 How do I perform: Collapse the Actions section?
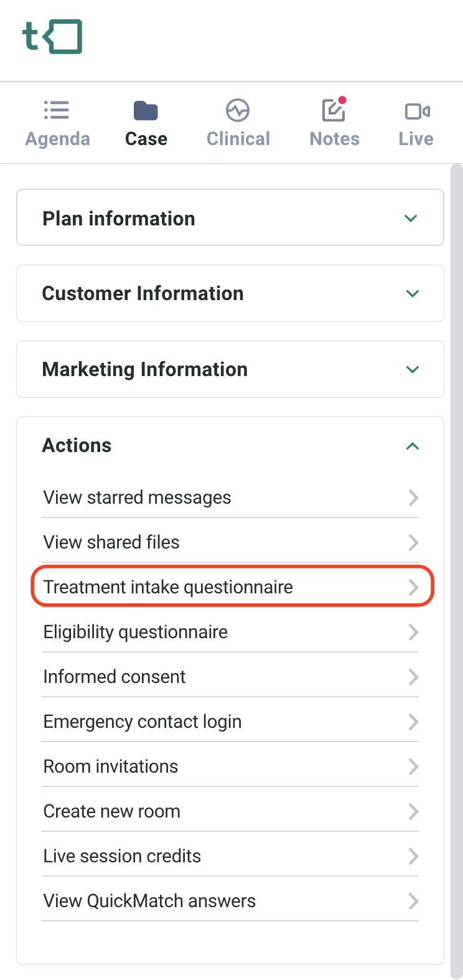coord(412,446)
